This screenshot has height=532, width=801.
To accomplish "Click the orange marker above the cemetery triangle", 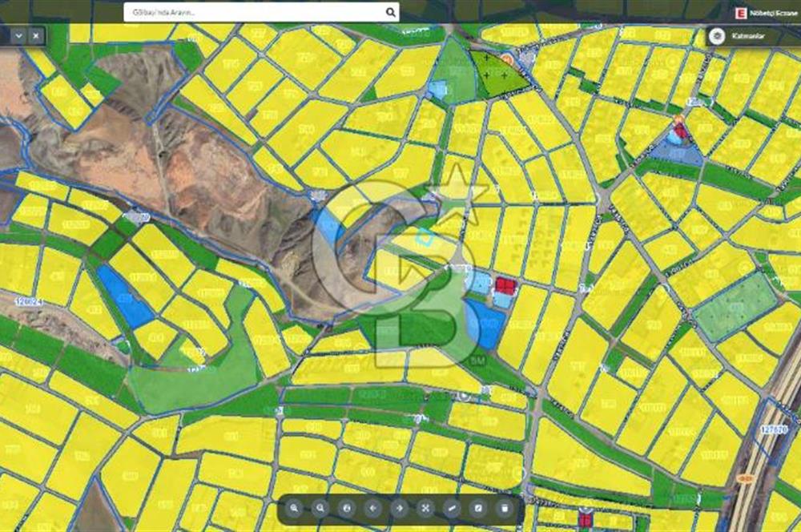I will [x=507, y=60].
